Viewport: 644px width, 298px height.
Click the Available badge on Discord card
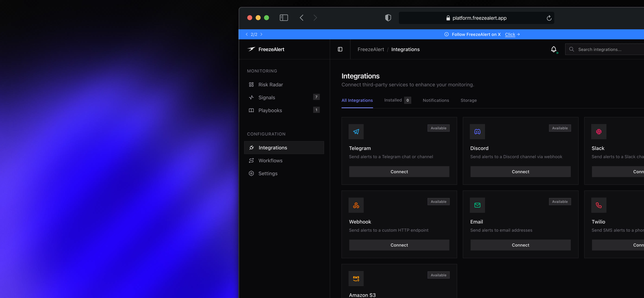click(560, 128)
